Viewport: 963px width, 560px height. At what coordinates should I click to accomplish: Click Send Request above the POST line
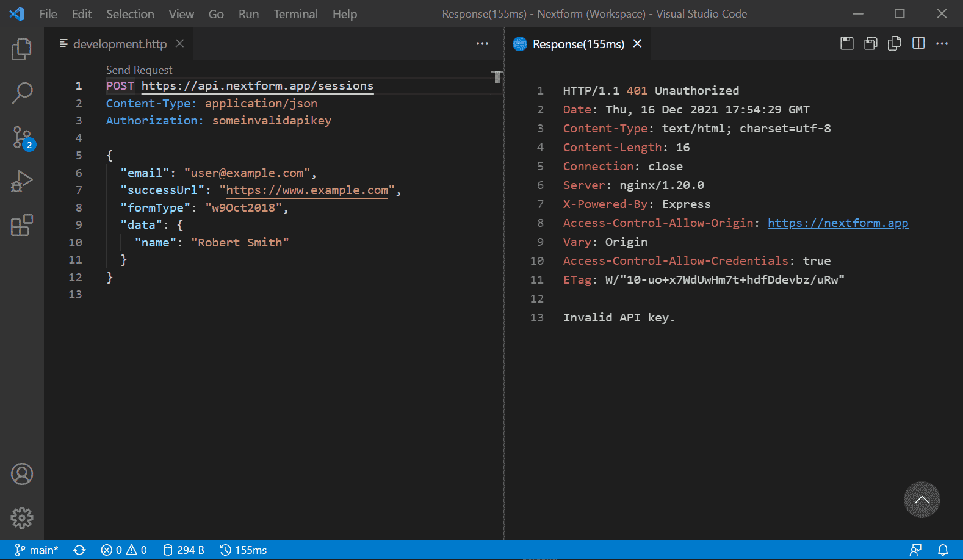[139, 70]
